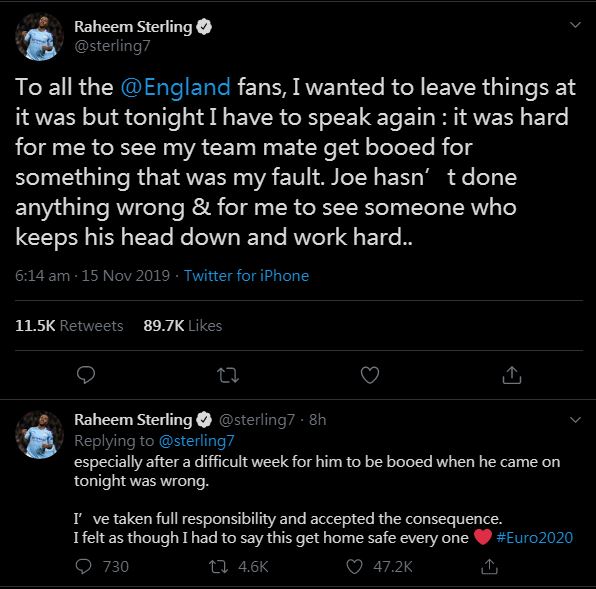This screenshot has width=596, height=589.
Task: Open Raheem Sterling's profile picture on main tweet
Action: (x=39, y=37)
